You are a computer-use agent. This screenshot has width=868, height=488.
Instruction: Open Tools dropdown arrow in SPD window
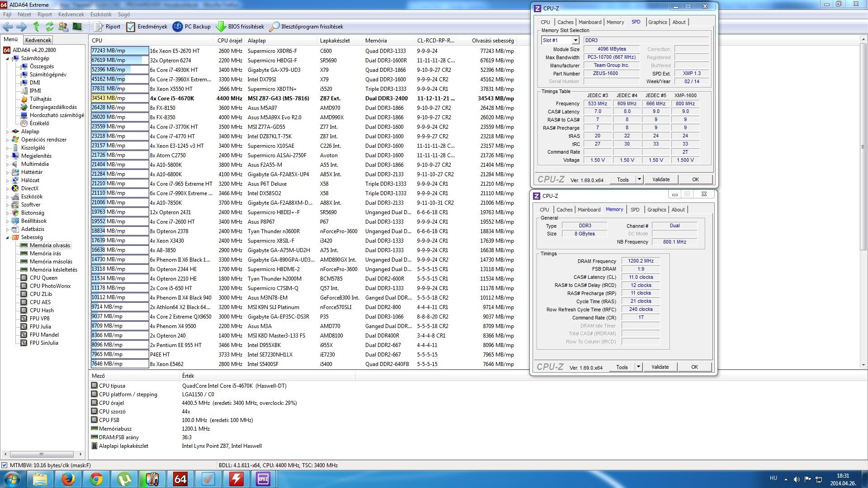pyautogui.click(x=639, y=179)
